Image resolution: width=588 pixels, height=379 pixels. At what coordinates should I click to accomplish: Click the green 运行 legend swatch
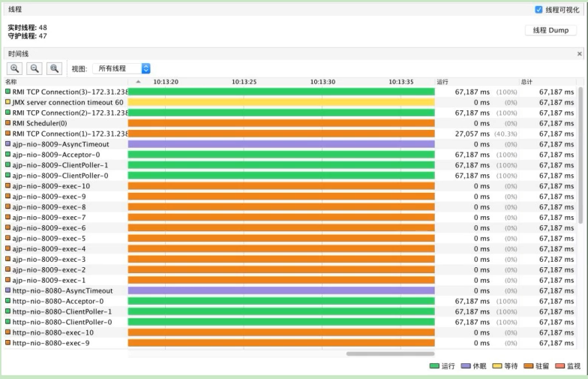point(434,366)
